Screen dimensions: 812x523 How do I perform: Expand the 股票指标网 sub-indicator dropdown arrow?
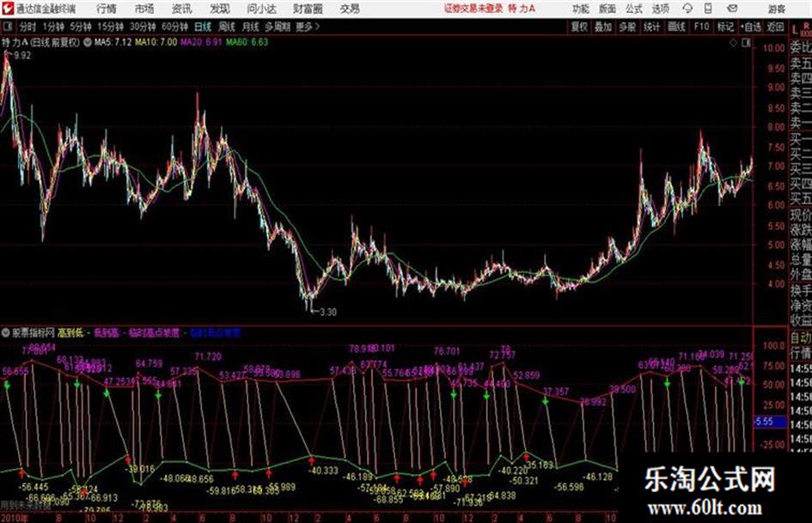pos(5,332)
